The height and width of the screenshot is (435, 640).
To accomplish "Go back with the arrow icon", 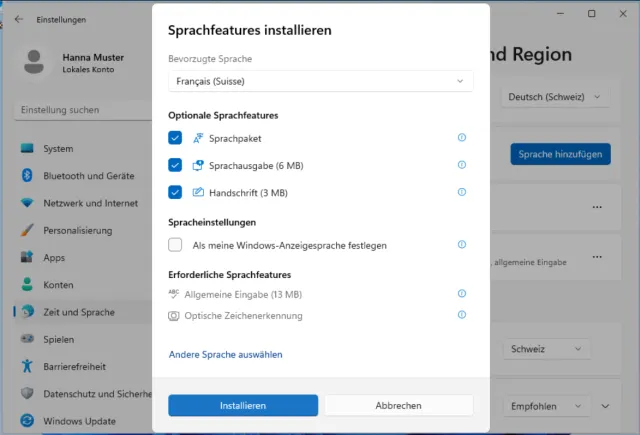I will (x=19, y=19).
